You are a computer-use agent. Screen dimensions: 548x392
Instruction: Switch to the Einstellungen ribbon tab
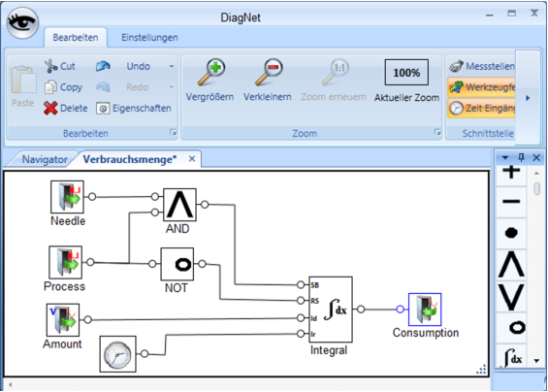149,38
